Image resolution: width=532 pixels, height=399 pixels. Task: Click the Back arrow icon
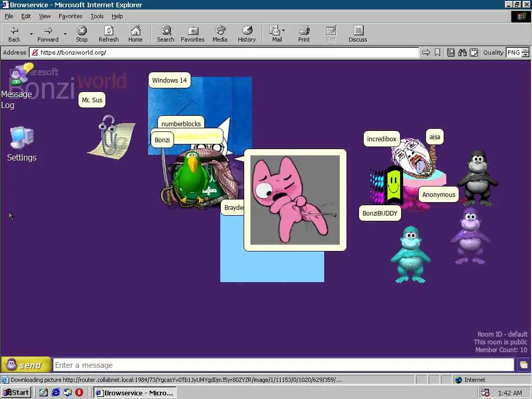pyautogui.click(x=14, y=31)
